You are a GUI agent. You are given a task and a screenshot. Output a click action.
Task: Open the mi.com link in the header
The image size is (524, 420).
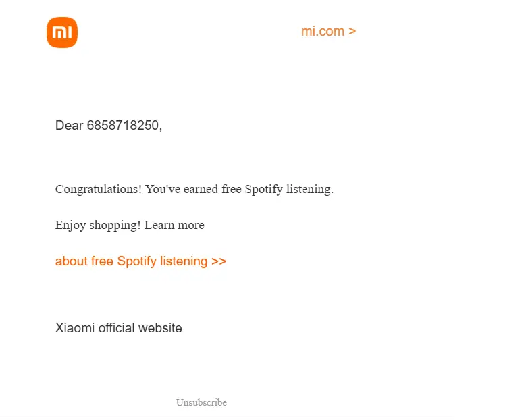pyautogui.click(x=328, y=31)
